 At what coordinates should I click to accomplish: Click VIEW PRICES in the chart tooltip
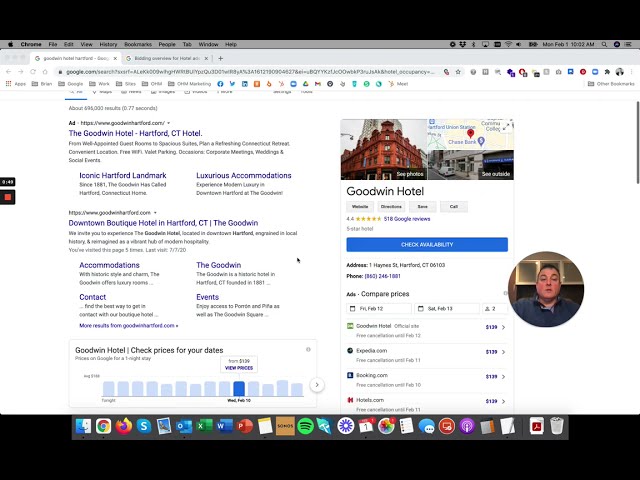239,368
